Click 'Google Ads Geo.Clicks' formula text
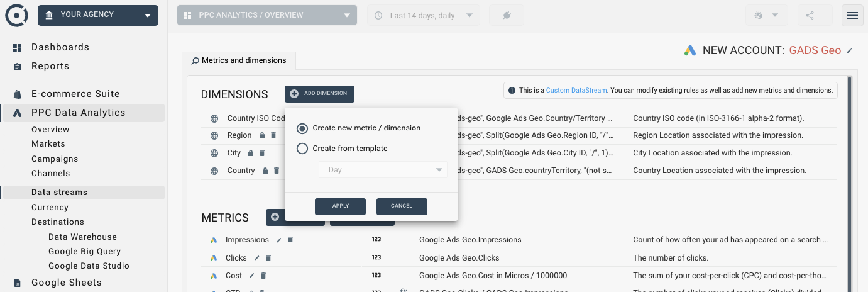The height and width of the screenshot is (292, 868). 459,258
